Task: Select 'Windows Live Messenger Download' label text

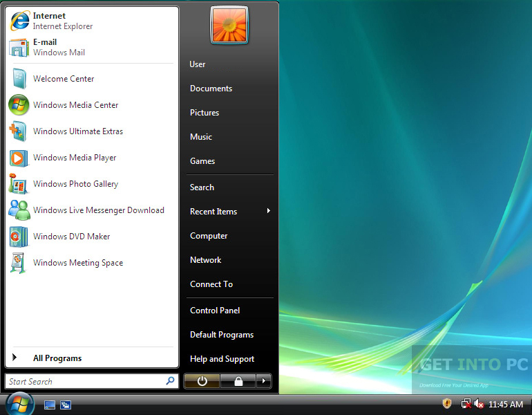Action: click(x=99, y=210)
